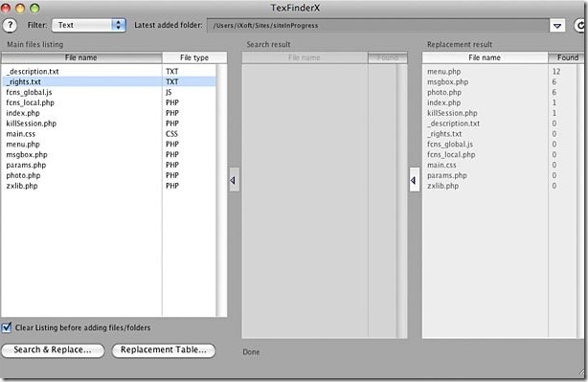This screenshot has width=588, height=382.
Task: Select fcns_global.js in main files listing
Action: (109, 92)
